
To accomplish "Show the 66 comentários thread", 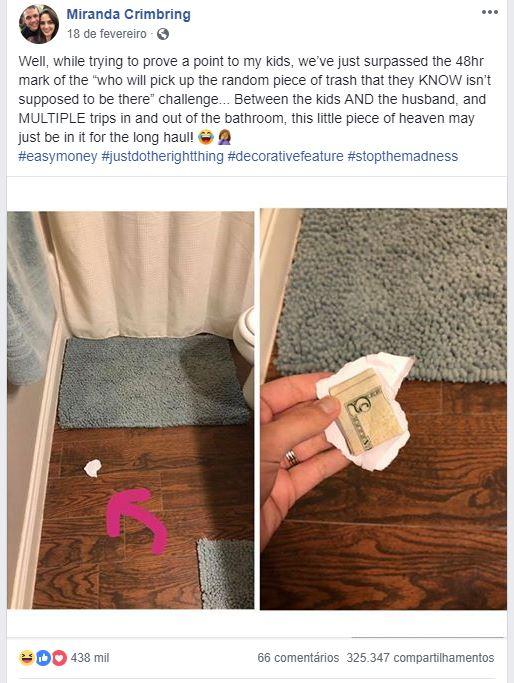I will click(x=298, y=658).
